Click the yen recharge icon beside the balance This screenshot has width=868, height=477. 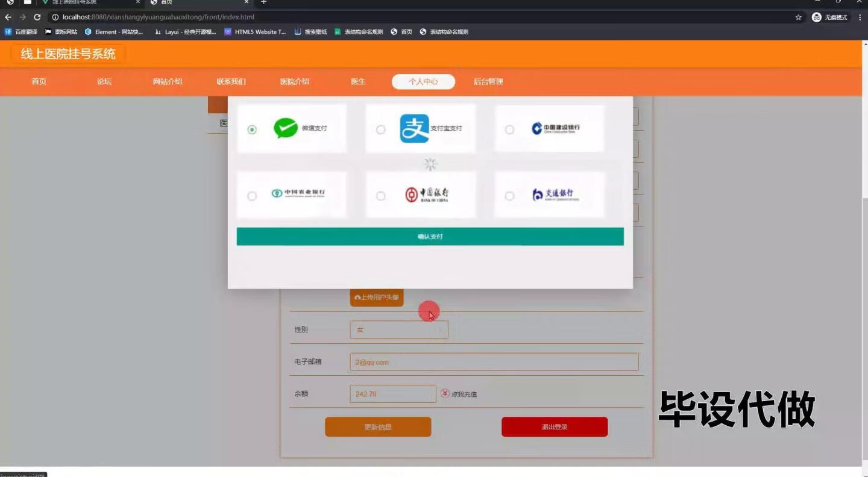coord(445,393)
